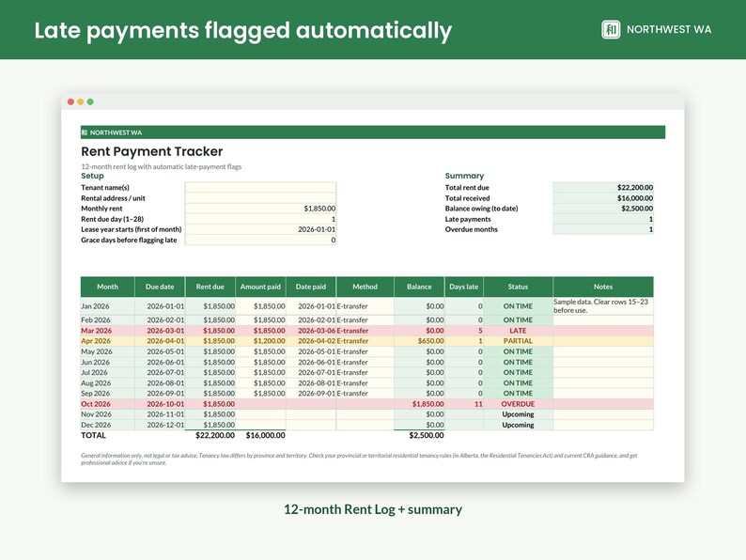Click the Northwest WA logo icon in banner

point(611,29)
